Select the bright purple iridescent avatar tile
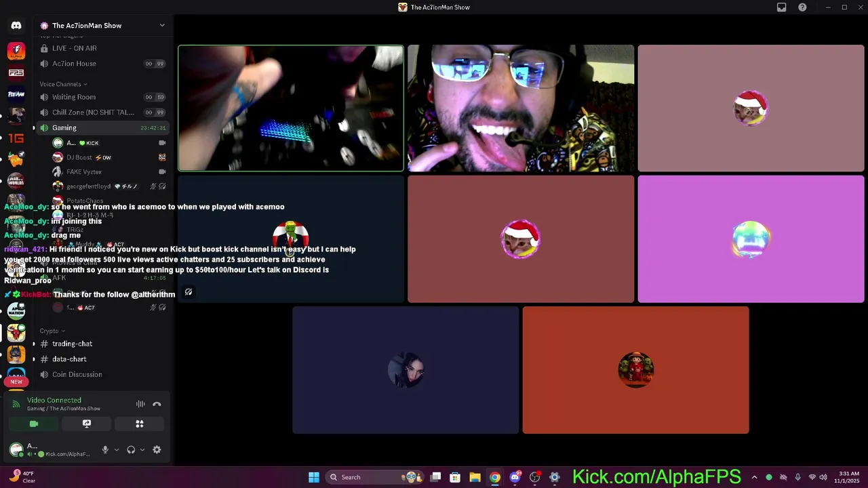Image resolution: width=868 pixels, height=488 pixels. [751, 239]
